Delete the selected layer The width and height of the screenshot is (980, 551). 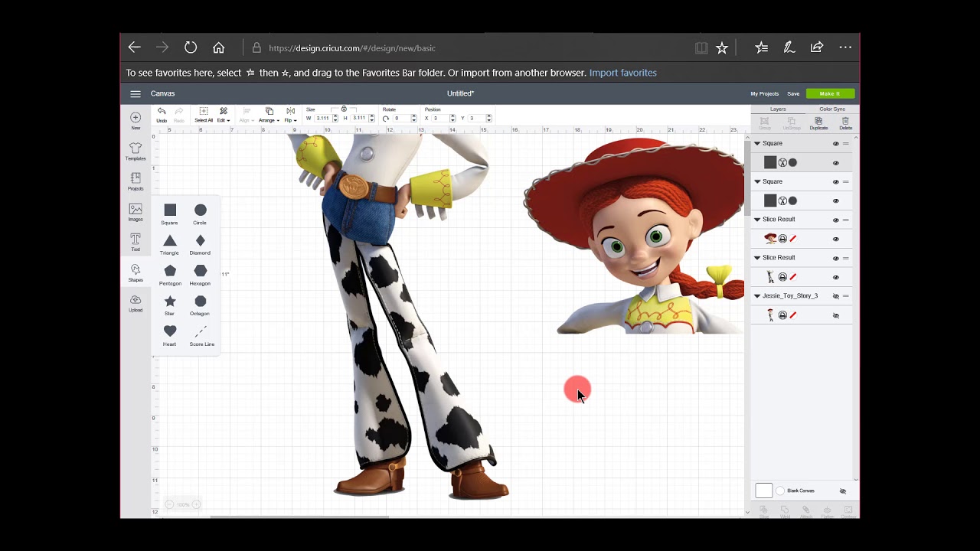click(x=845, y=123)
